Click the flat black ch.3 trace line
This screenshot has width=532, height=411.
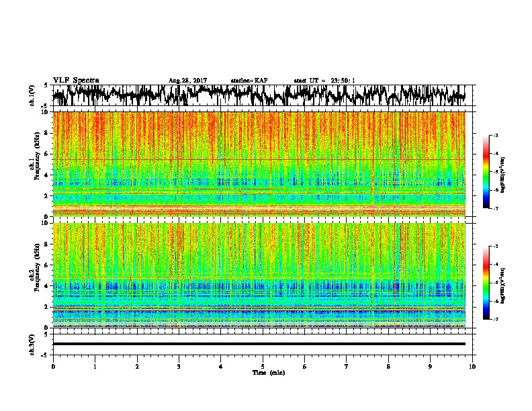click(x=259, y=344)
